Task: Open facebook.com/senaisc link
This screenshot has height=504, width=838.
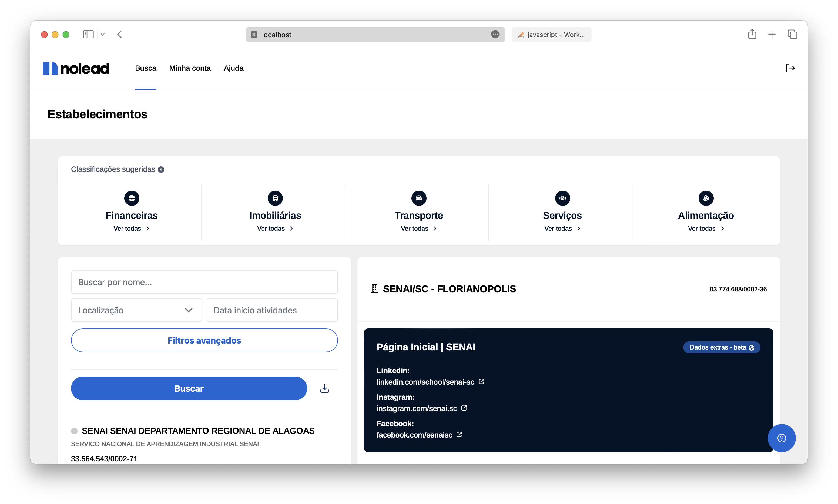Action: click(x=414, y=435)
